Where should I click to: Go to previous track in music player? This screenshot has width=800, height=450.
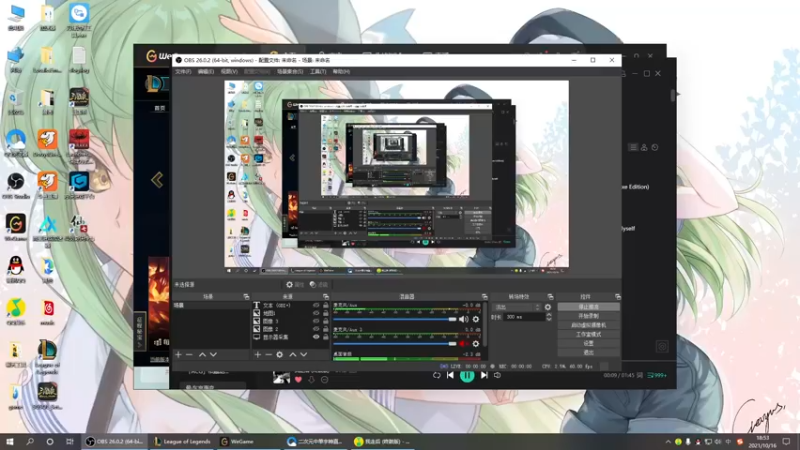click(x=450, y=376)
